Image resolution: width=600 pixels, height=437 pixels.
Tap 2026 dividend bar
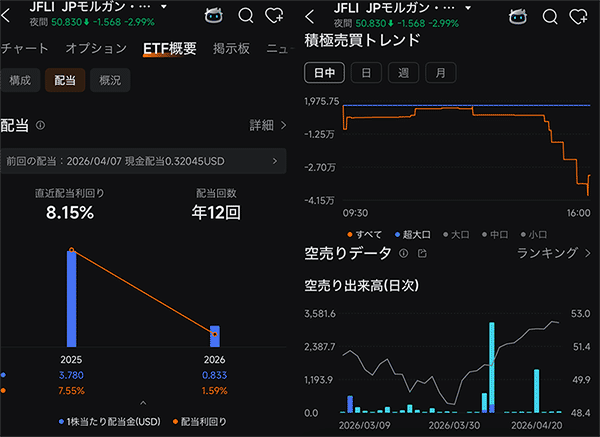[x=215, y=336]
